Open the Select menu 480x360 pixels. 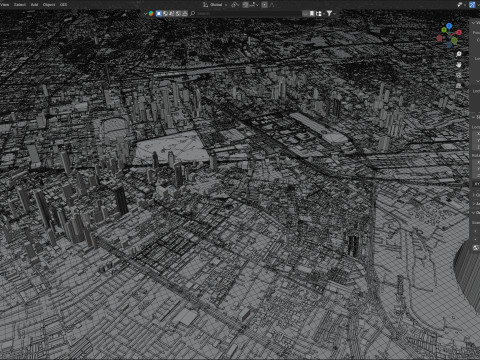tap(20, 5)
